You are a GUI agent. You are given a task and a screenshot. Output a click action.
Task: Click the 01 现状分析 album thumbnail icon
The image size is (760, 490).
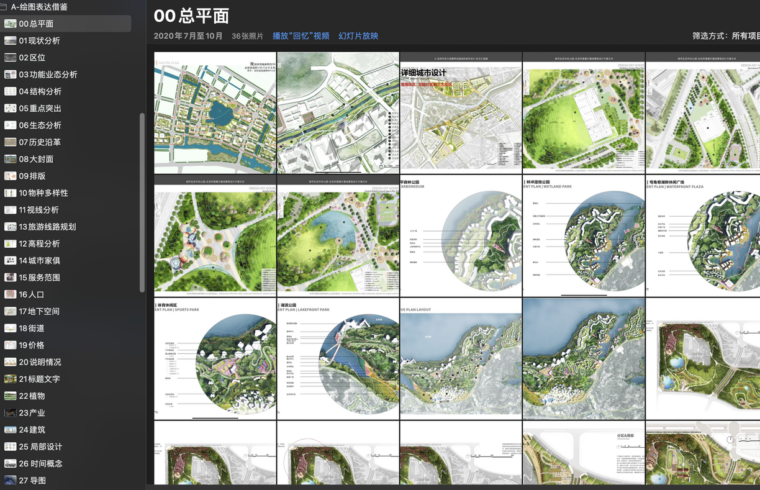tap(10, 41)
